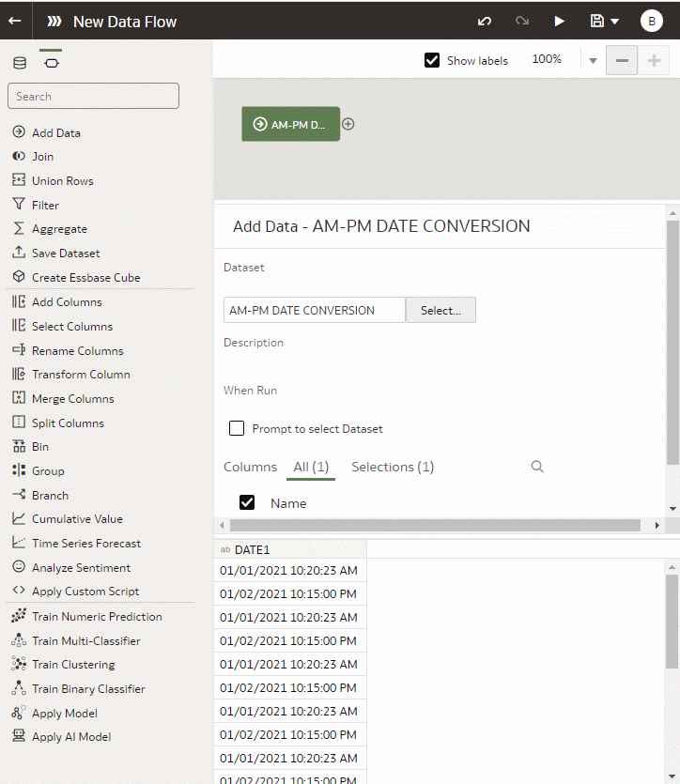Viewport: 680px width, 784px height.
Task: Select the Bin step icon
Action: (x=19, y=446)
